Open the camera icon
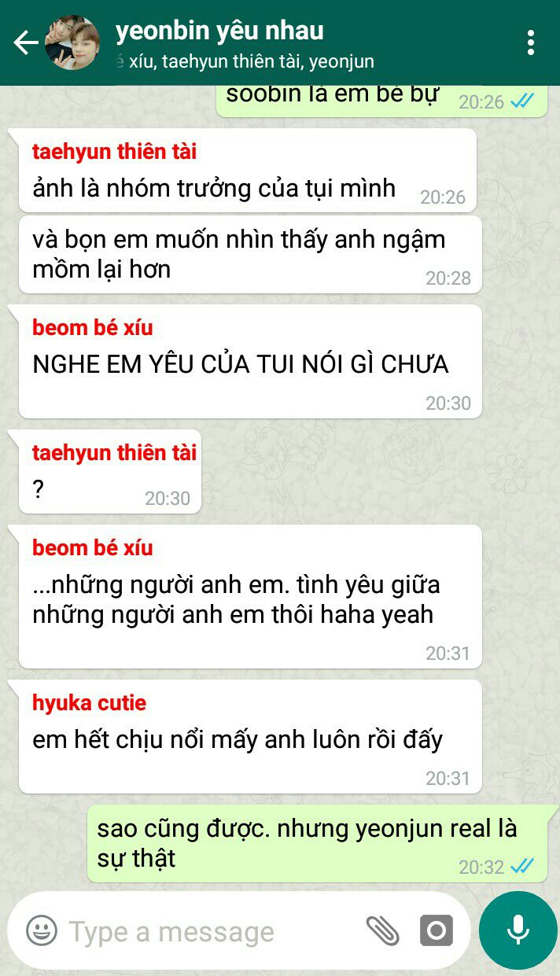 (437, 931)
